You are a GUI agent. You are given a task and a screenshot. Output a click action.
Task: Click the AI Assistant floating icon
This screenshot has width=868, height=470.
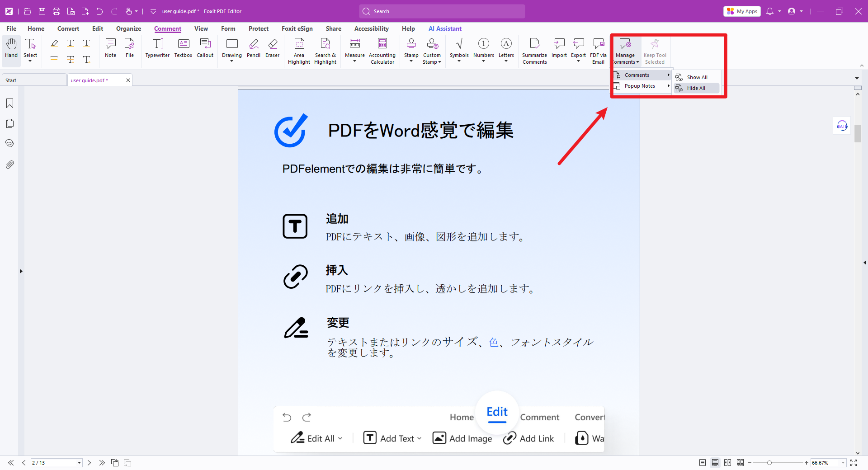(842, 126)
